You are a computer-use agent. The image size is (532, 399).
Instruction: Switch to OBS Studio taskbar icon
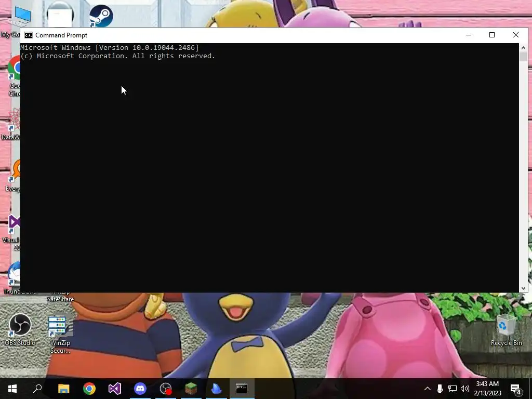[166, 389]
